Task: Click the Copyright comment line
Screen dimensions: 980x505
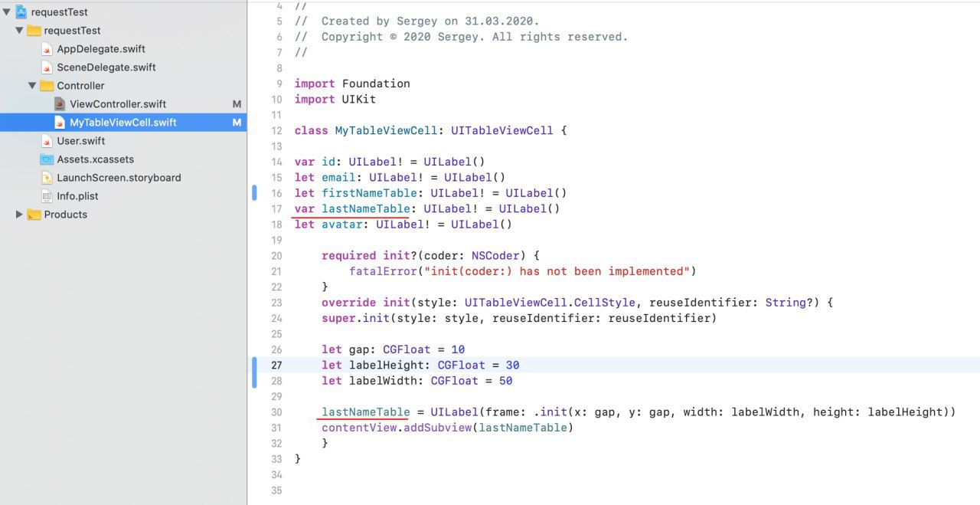Action: (x=461, y=37)
